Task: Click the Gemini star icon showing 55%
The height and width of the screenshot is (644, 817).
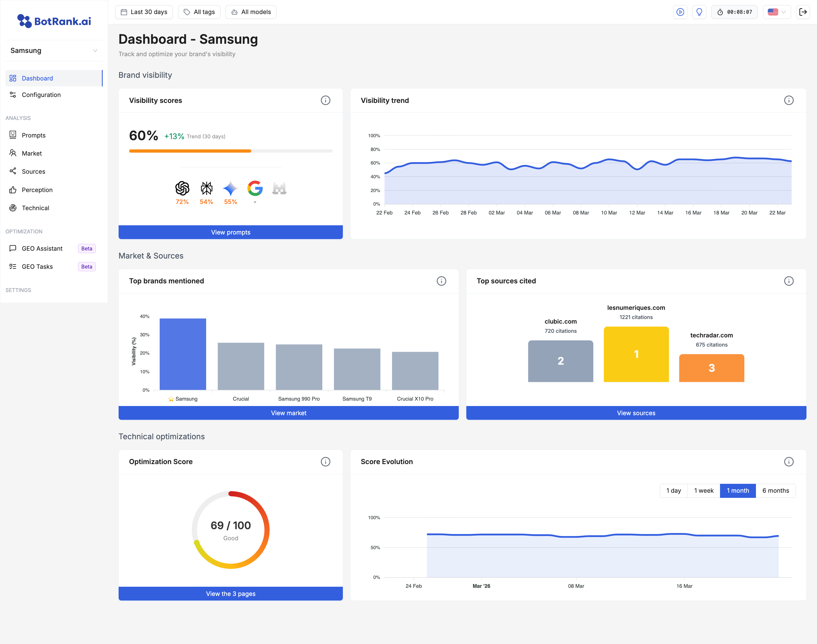Action: 230,188
